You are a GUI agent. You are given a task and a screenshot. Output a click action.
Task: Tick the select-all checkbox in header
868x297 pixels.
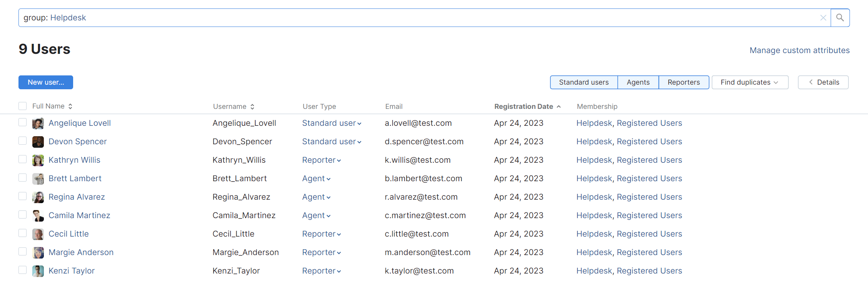23,106
